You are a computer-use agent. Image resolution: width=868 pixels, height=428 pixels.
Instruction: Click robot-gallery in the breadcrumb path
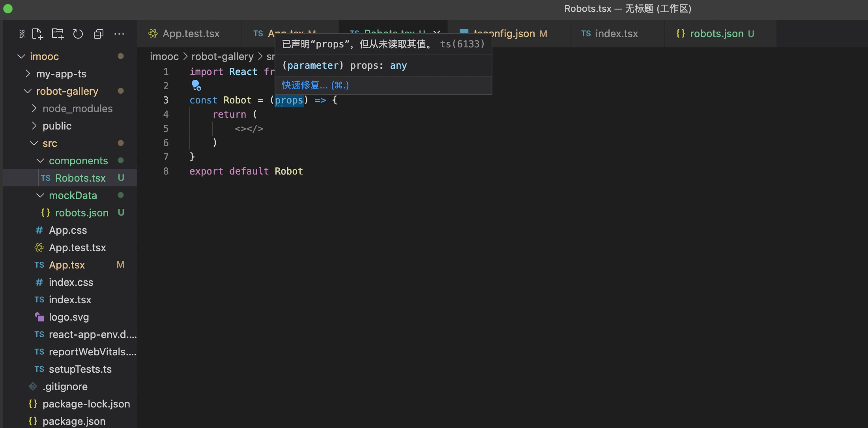222,57
